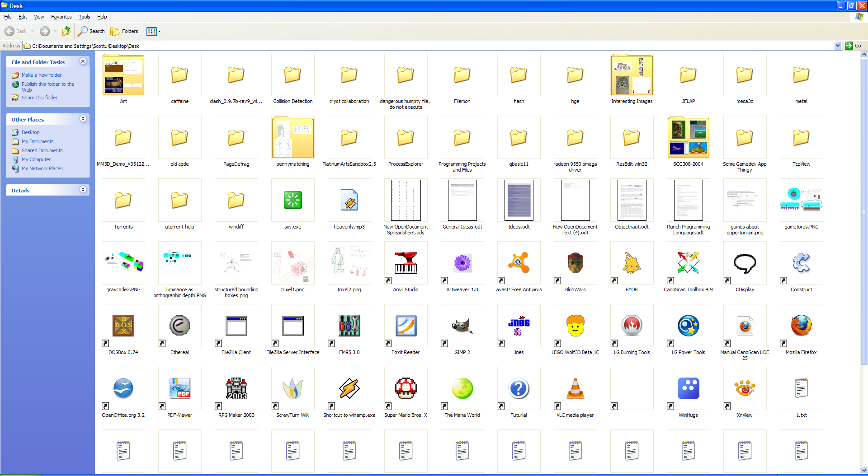Screen dimensions: 868x476
Task: Open the Tools menu
Action: [x=84, y=17]
